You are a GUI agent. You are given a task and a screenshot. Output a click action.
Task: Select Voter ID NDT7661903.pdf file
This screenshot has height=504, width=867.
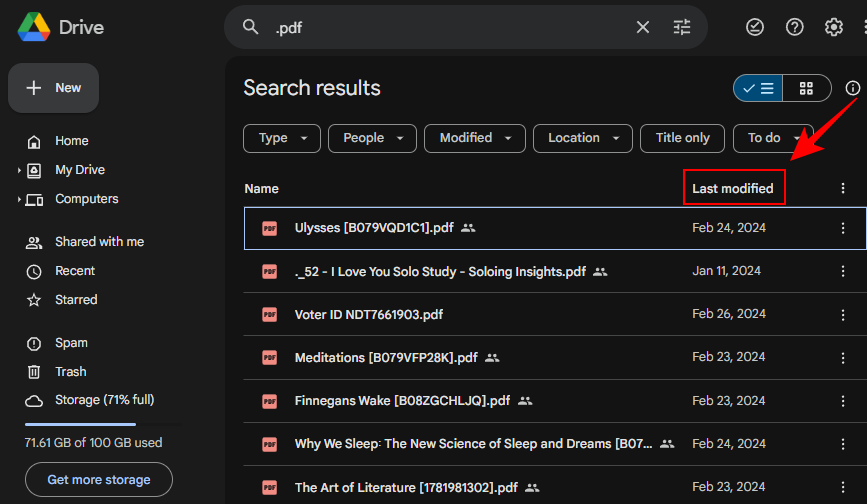pyautogui.click(x=369, y=315)
